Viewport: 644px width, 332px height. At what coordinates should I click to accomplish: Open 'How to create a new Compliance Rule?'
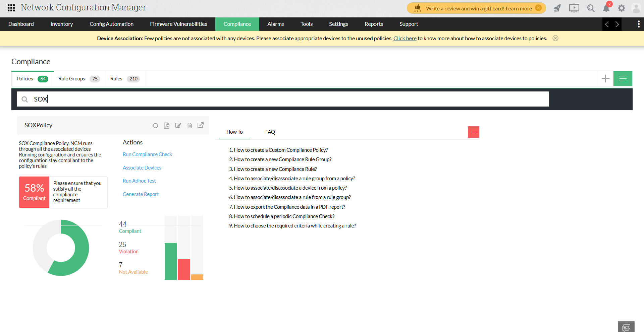pos(275,169)
